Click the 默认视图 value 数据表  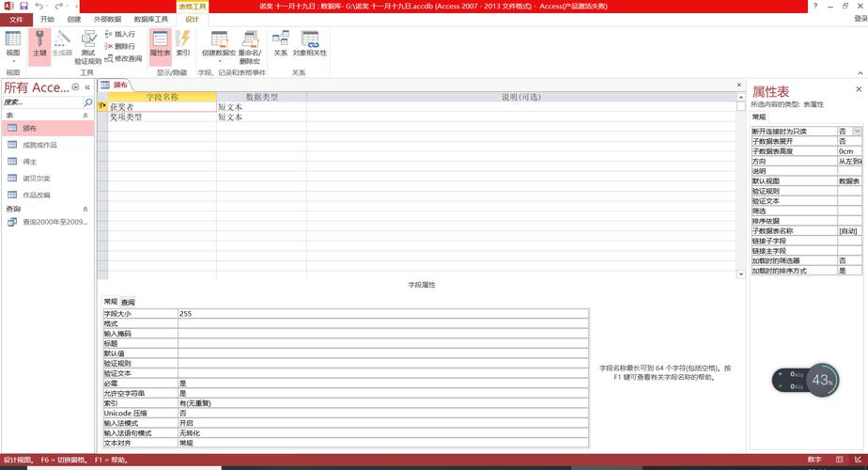(849, 181)
